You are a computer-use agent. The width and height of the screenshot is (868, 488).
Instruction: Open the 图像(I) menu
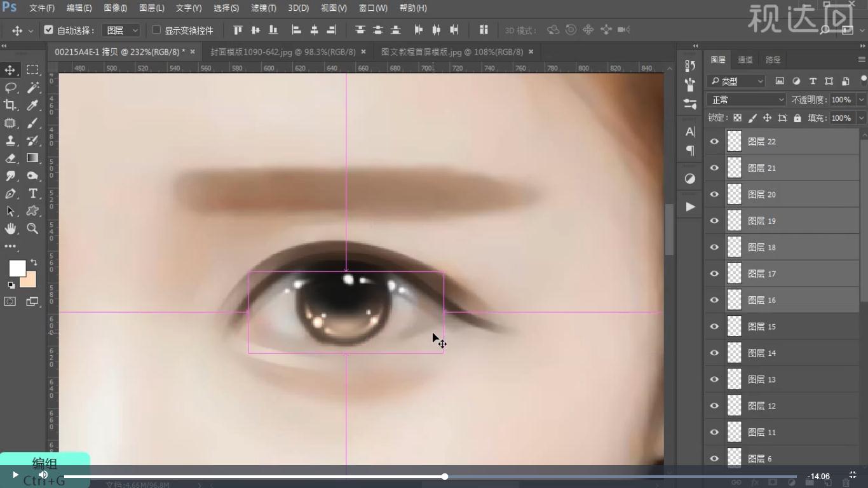(115, 8)
